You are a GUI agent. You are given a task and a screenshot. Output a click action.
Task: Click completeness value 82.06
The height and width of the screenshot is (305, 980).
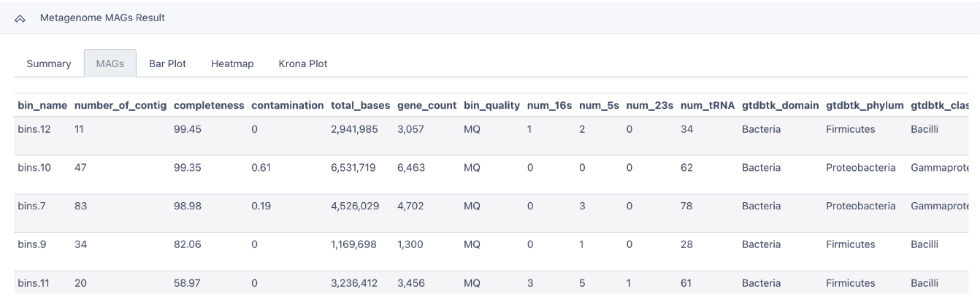click(188, 245)
